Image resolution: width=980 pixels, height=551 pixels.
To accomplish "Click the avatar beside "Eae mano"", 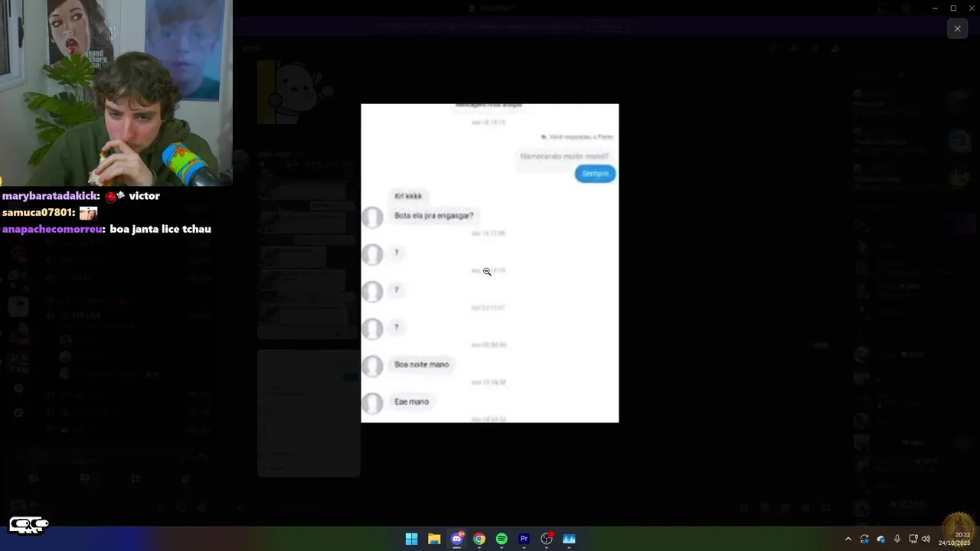I will pos(373,403).
